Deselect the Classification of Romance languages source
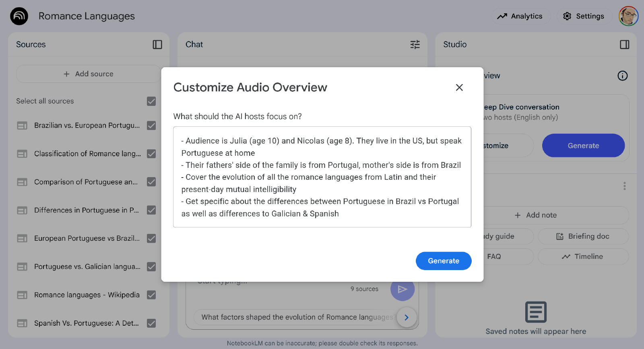 coord(151,154)
